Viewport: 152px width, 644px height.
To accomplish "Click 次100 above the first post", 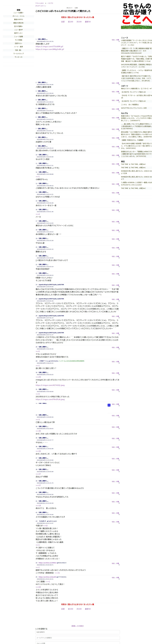I will 79,22.
